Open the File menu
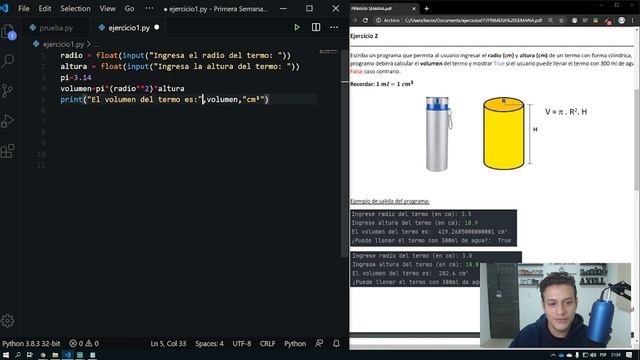This screenshot has width=640, height=360. 24,8
